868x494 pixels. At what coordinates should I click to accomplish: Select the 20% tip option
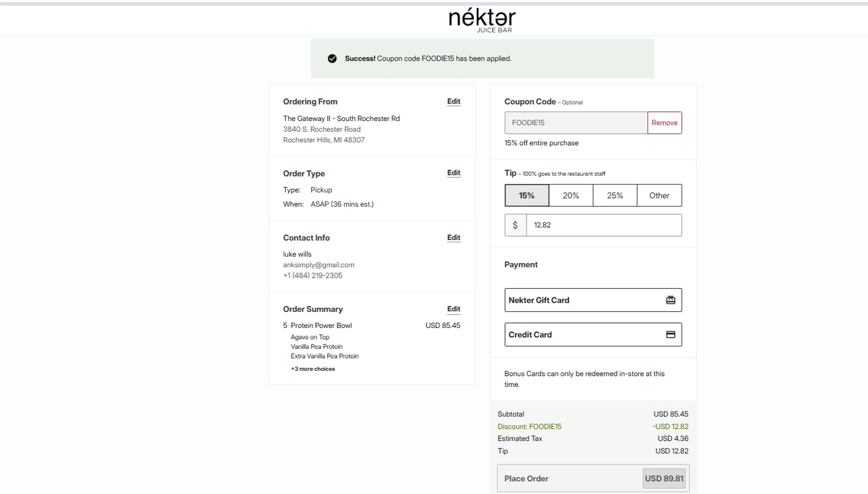point(571,196)
